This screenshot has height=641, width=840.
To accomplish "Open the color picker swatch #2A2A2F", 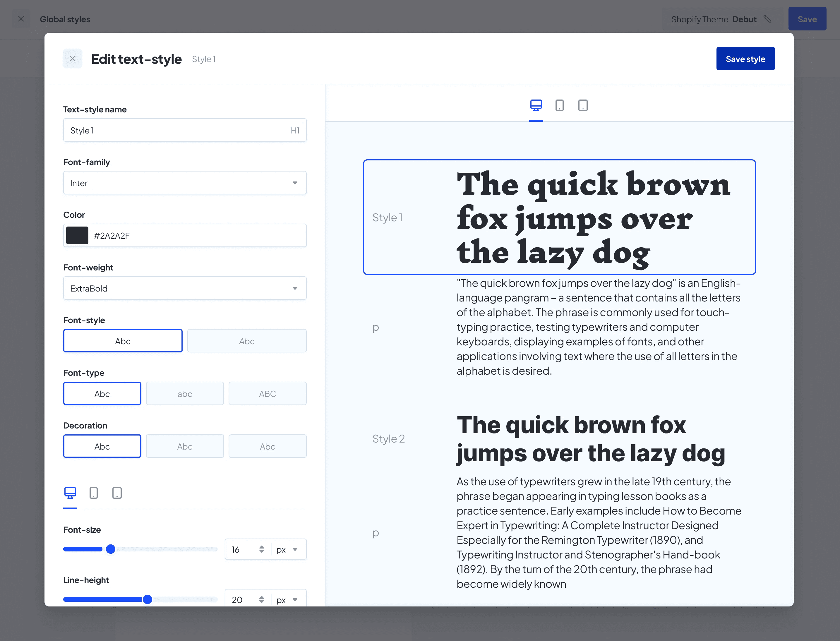I will click(77, 235).
